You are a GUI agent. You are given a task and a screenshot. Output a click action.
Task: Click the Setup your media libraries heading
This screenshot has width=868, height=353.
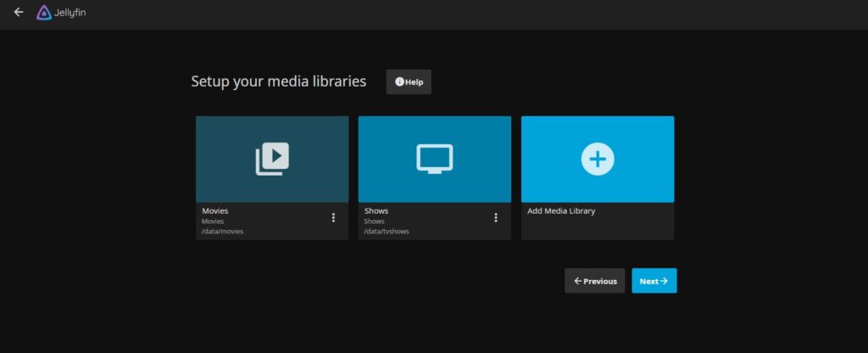278,81
